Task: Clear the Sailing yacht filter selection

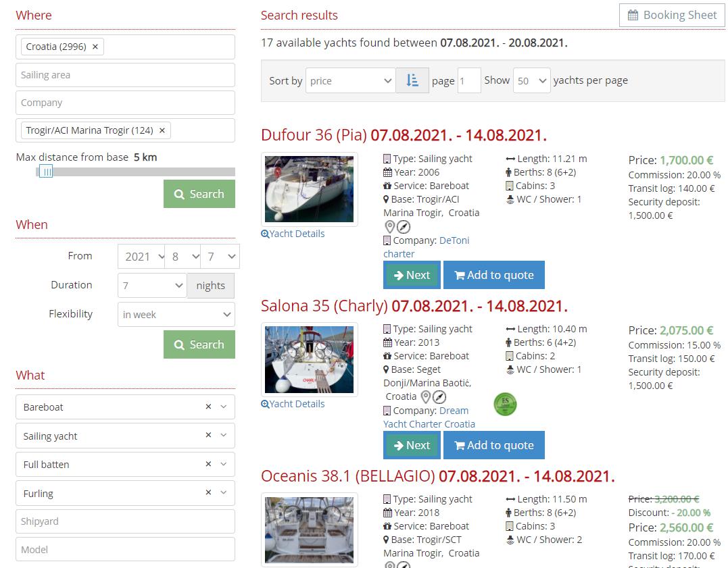Action: coord(208,435)
